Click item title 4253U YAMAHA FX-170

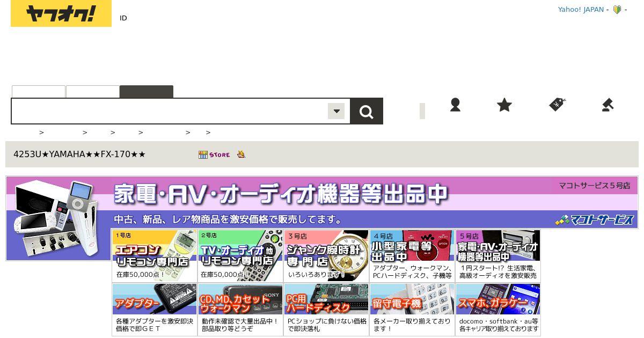pos(79,155)
